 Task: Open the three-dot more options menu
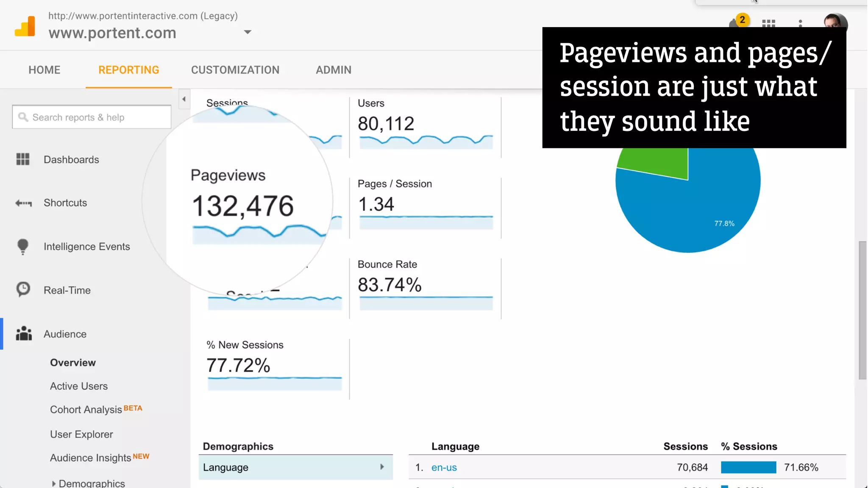coord(800,23)
